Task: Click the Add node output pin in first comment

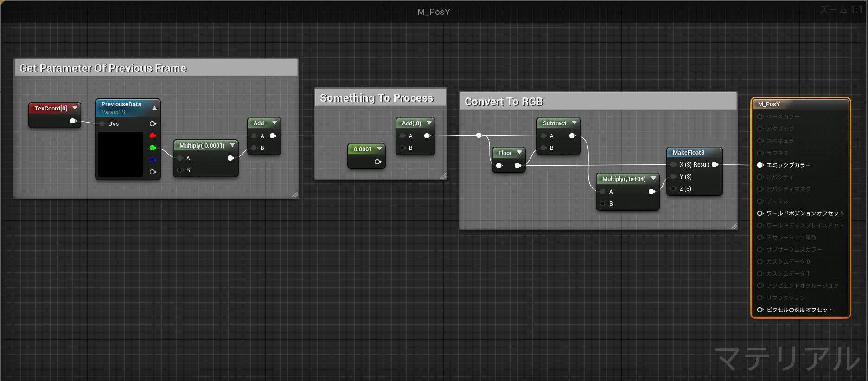Action: 273,136
